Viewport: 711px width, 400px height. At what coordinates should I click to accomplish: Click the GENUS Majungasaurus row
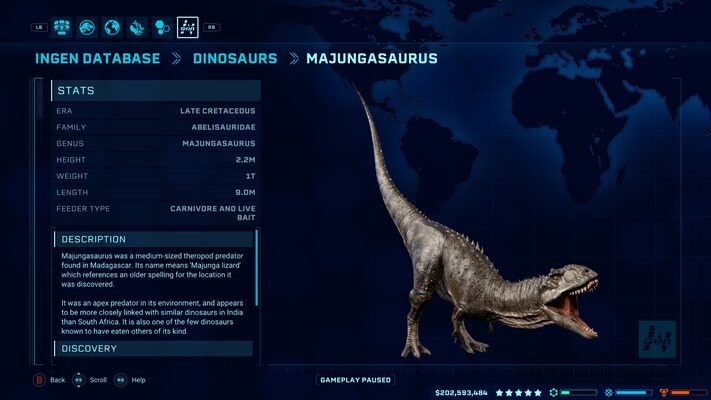click(156, 143)
